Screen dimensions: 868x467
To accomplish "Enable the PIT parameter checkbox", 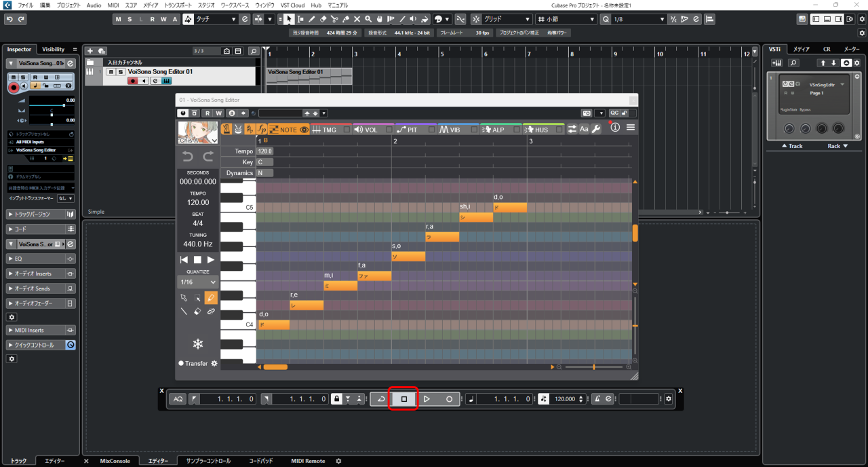I will pyautogui.click(x=431, y=130).
